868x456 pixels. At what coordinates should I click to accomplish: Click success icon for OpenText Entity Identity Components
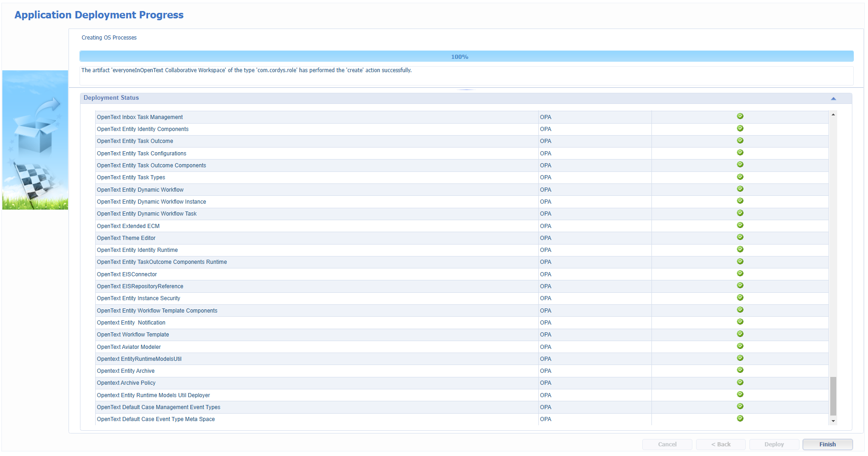(740, 128)
